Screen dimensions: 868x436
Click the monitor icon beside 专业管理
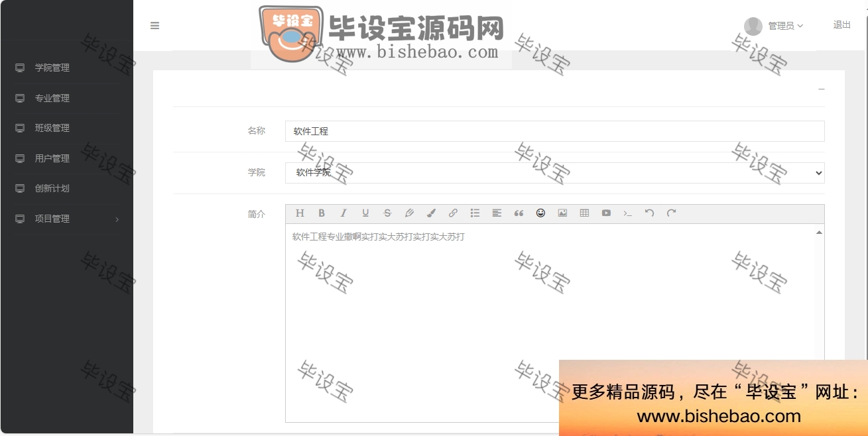pos(20,98)
